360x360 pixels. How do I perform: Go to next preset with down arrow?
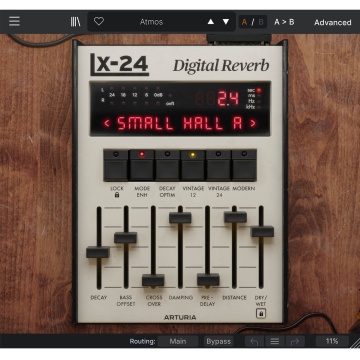click(x=226, y=22)
